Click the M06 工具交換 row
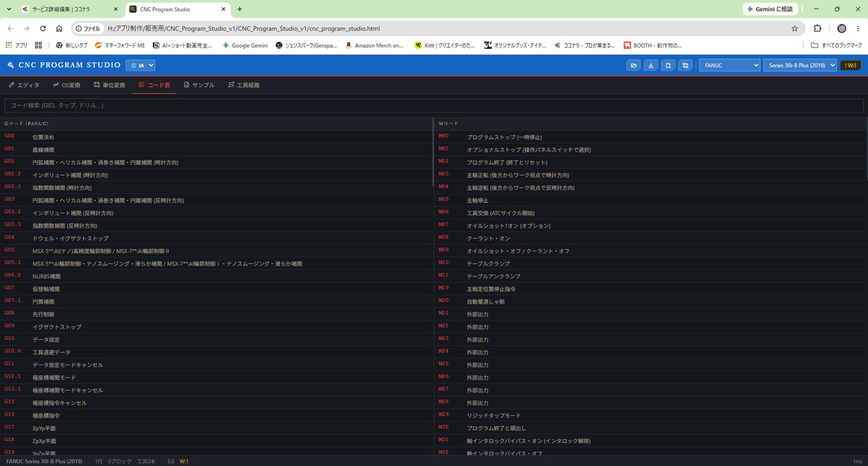 (651, 213)
